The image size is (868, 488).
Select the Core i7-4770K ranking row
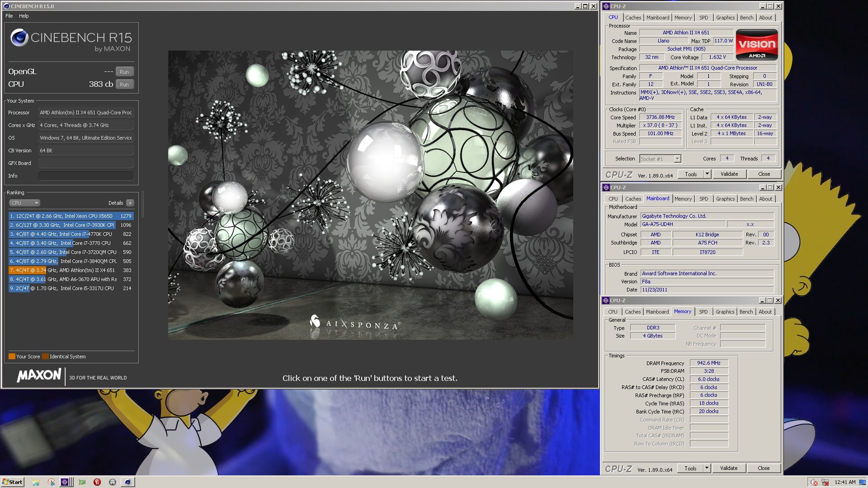click(x=71, y=234)
